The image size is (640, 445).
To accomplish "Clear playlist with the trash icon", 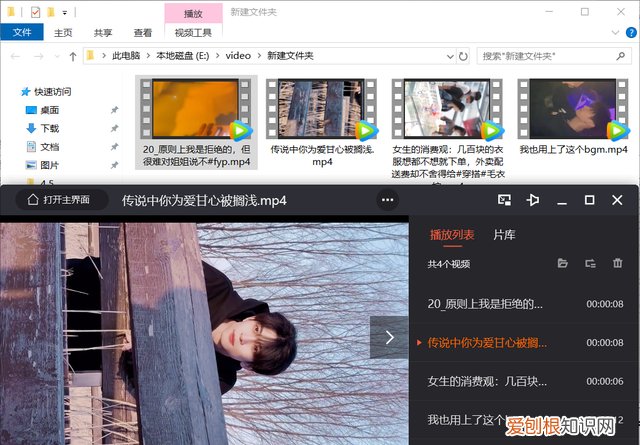I will coord(617,264).
